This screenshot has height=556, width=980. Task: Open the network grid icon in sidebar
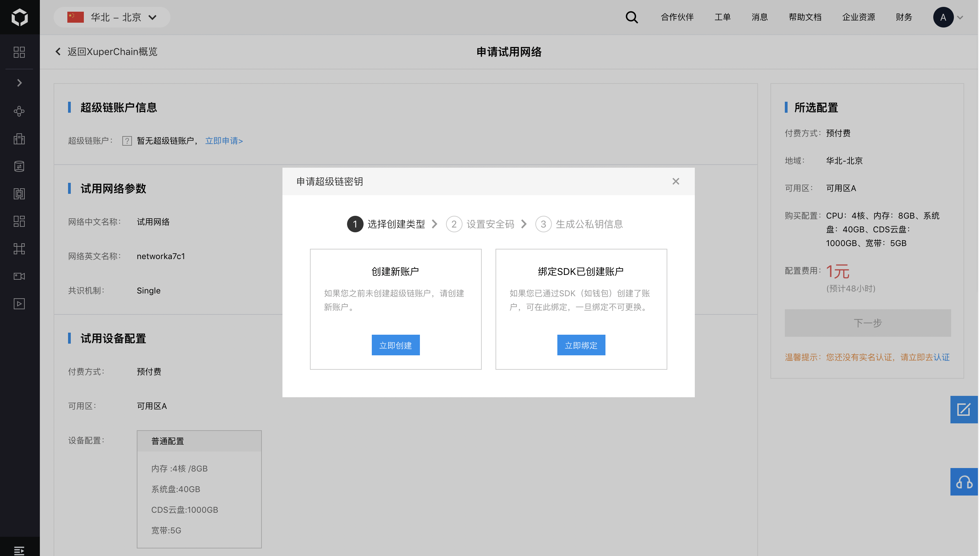tap(19, 248)
